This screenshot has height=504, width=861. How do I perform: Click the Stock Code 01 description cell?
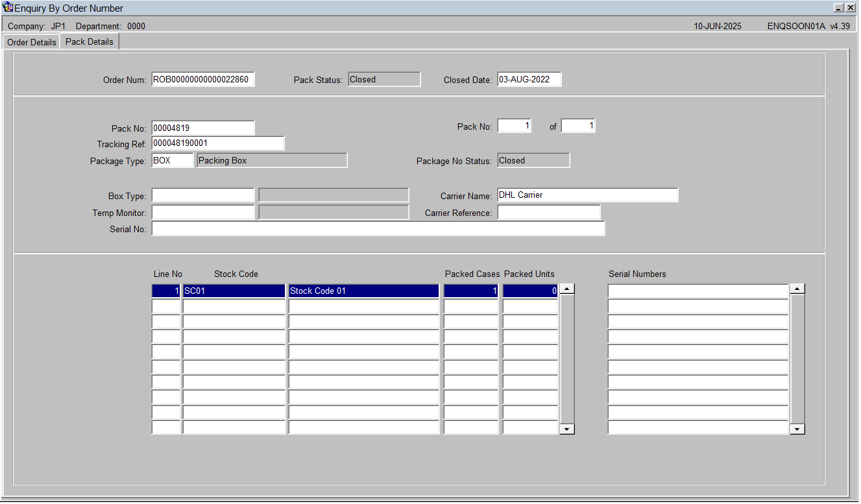[364, 291]
